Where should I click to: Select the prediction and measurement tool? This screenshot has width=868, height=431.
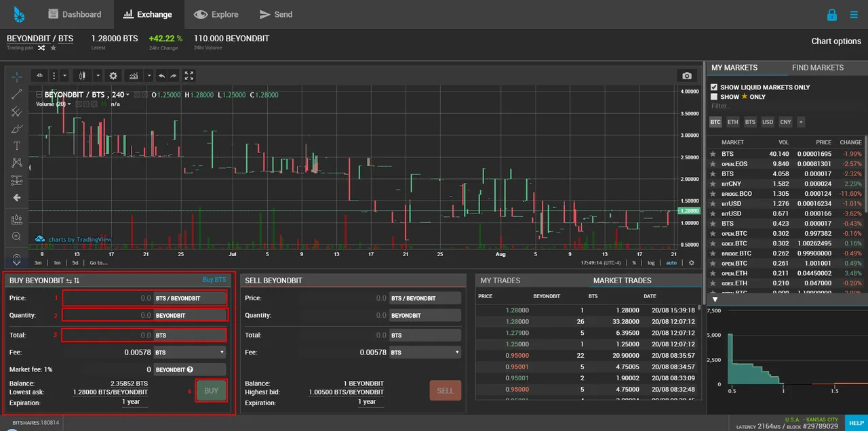coord(17,180)
